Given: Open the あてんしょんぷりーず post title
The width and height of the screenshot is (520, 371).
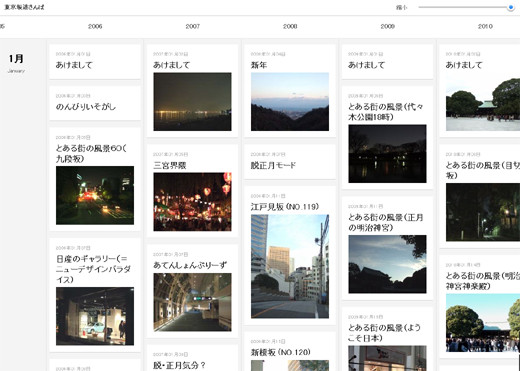Looking at the screenshot, I should click(190, 265).
